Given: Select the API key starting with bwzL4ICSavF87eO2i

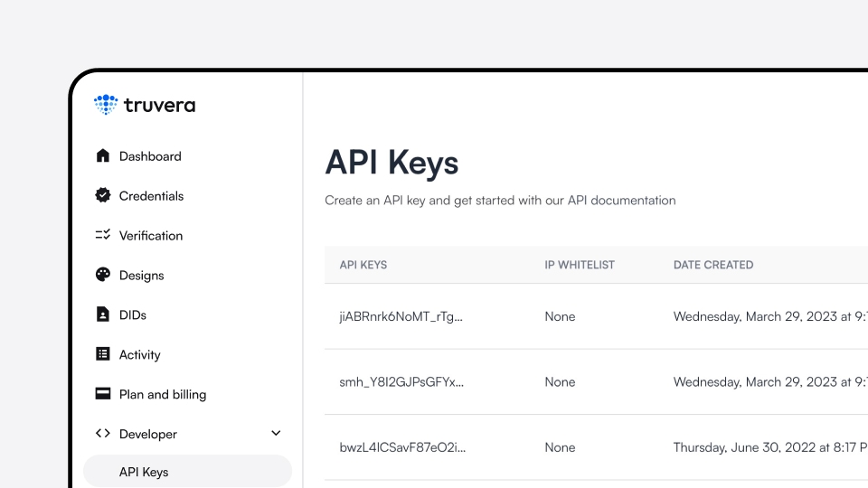Looking at the screenshot, I should (x=402, y=447).
